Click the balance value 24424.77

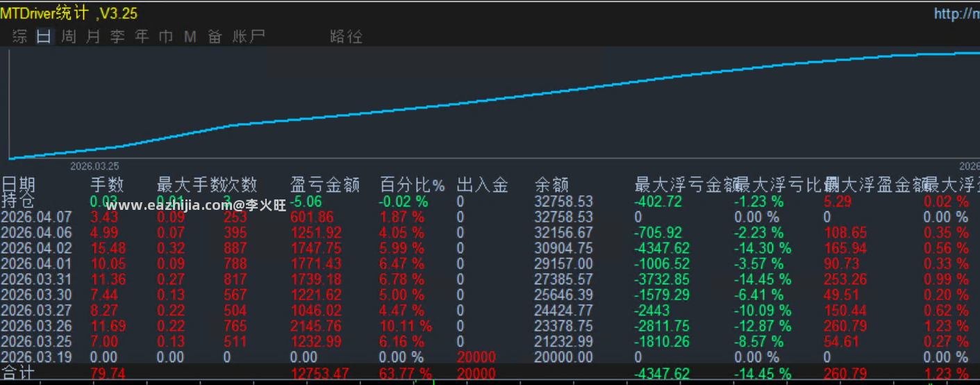(564, 310)
